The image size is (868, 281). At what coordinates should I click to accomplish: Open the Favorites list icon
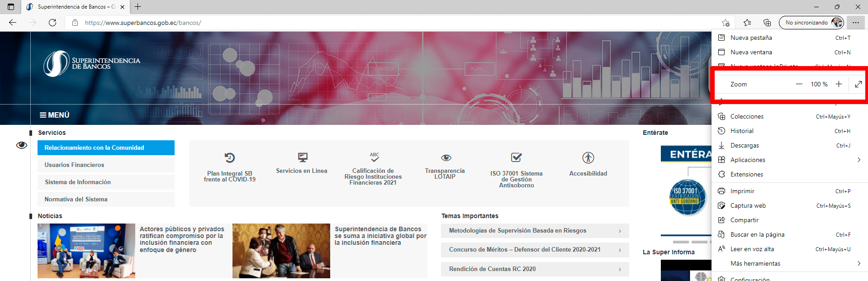(x=747, y=23)
